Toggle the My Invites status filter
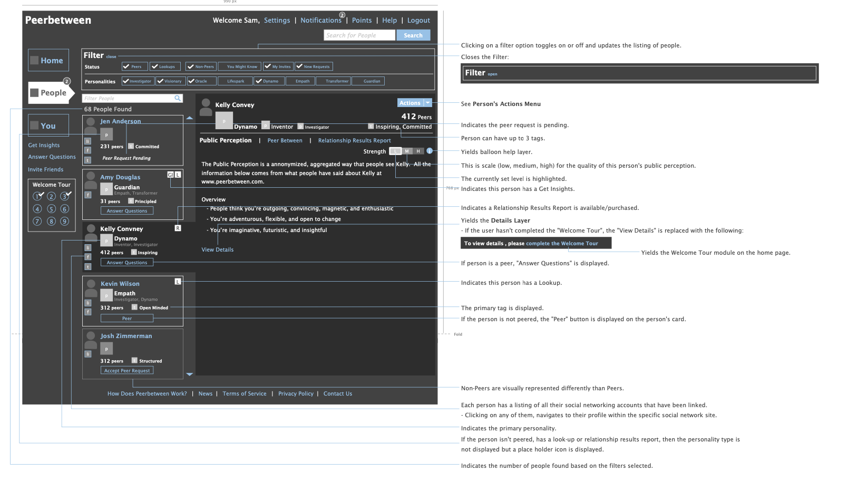868x500 pixels. 278,66
